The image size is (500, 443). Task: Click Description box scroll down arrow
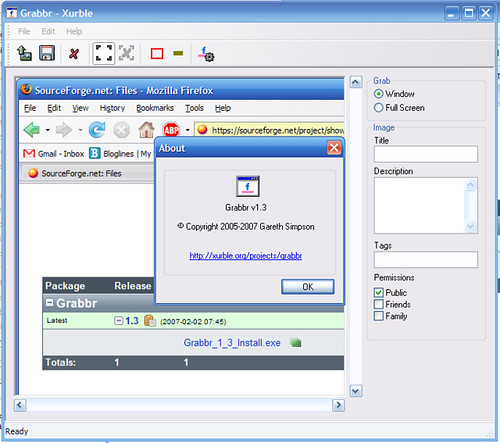point(471,226)
